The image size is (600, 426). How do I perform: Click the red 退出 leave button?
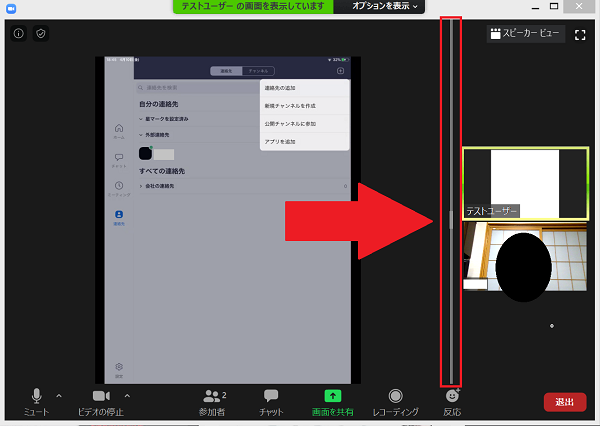(565, 402)
